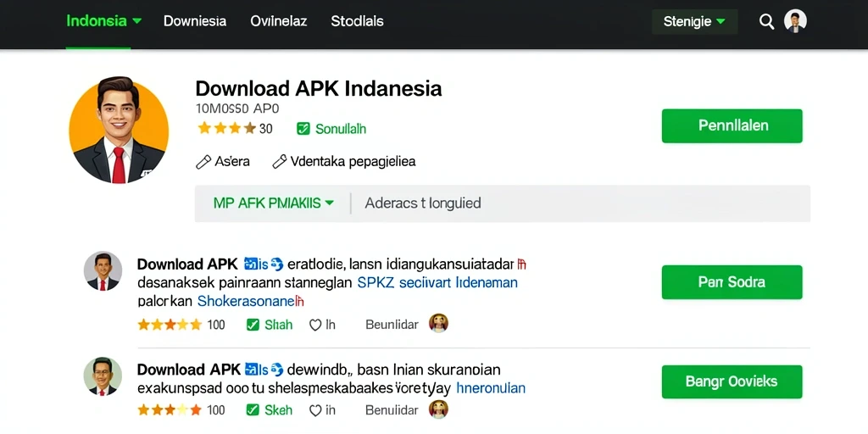Viewport: 868px width, 434px height.
Task: Click the Aderacs t longuied input field
Action: 581,203
